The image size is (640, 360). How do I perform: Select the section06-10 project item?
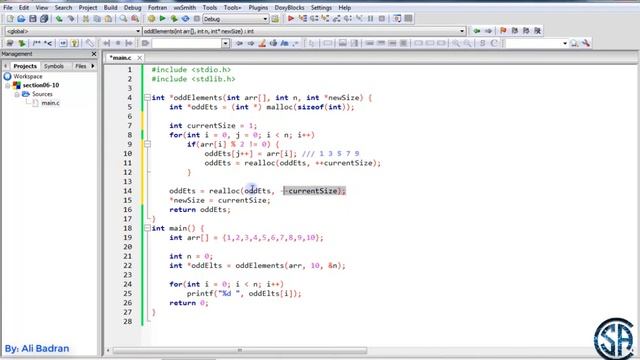point(41,85)
